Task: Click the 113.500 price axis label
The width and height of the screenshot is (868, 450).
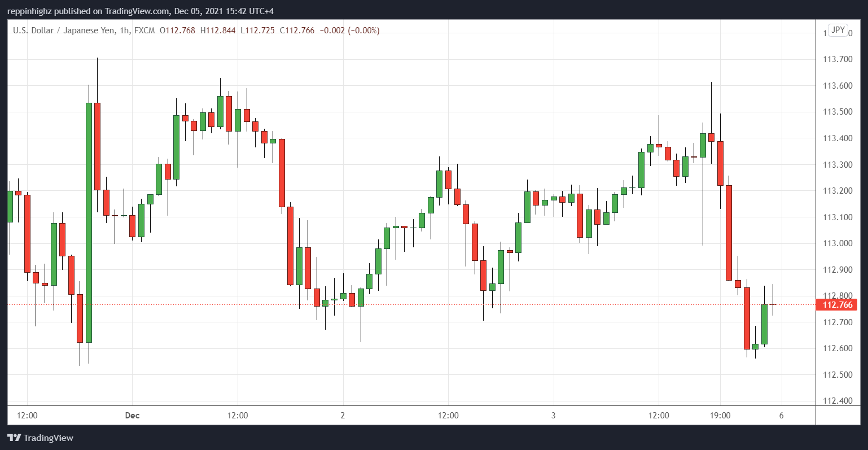Action: 838,112
